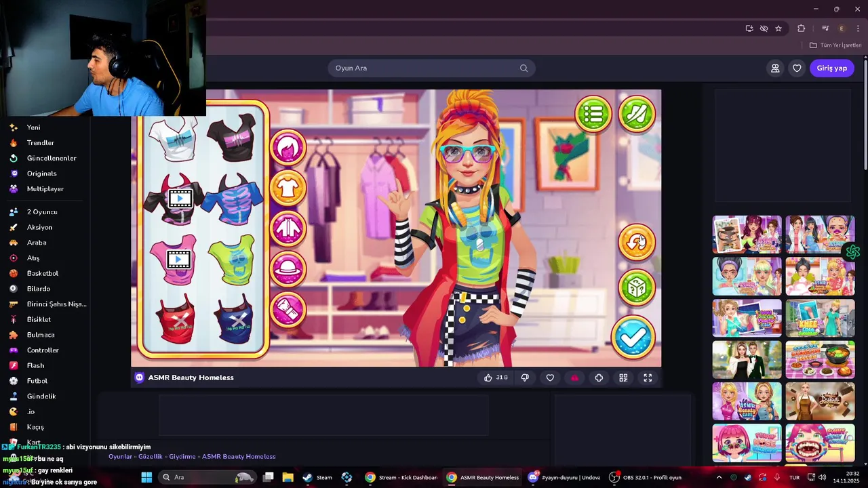This screenshot has width=868, height=488.
Task: Bookmark page with browser star icon
Action: pos(778,28)
